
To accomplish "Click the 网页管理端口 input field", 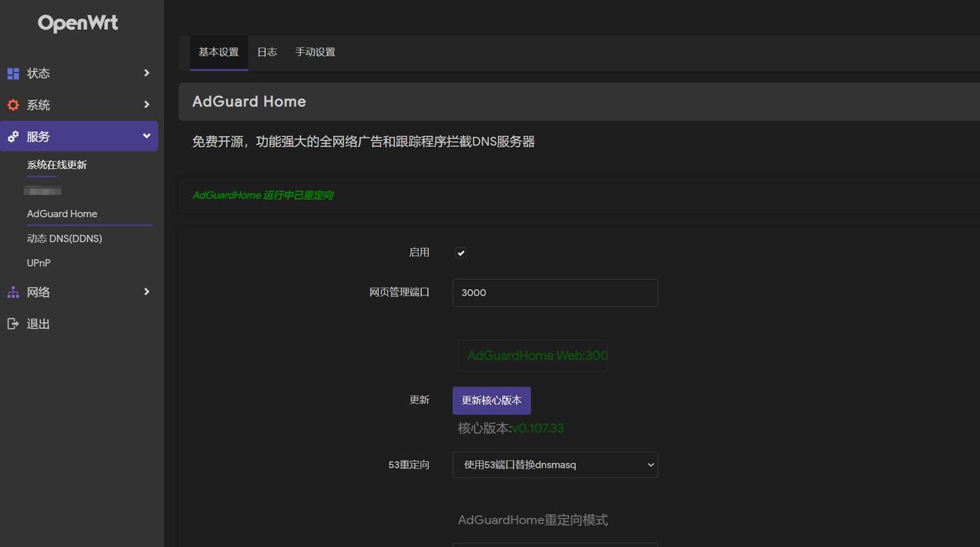I will 555,292.
